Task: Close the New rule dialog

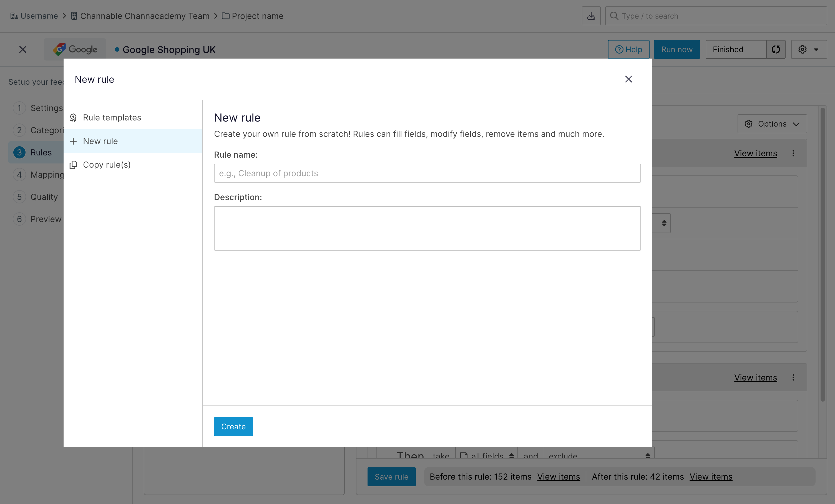Action: (628, 79)
